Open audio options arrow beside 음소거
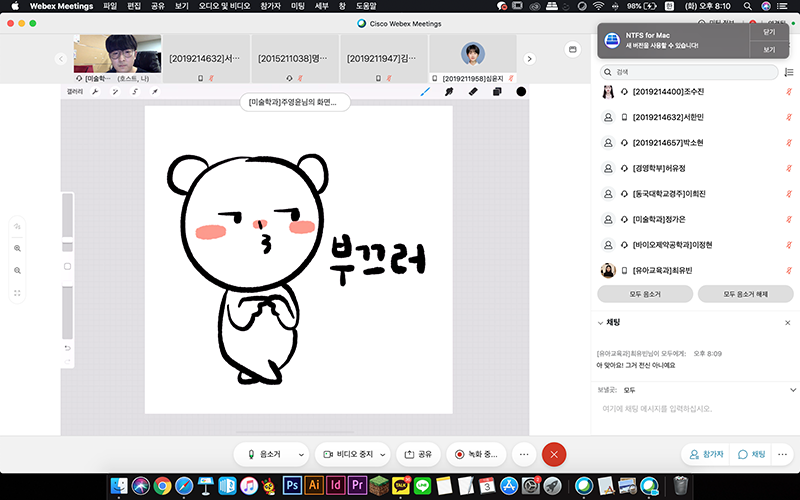The height and width of the screenshot is (500, 800). [x=302, y=455]
